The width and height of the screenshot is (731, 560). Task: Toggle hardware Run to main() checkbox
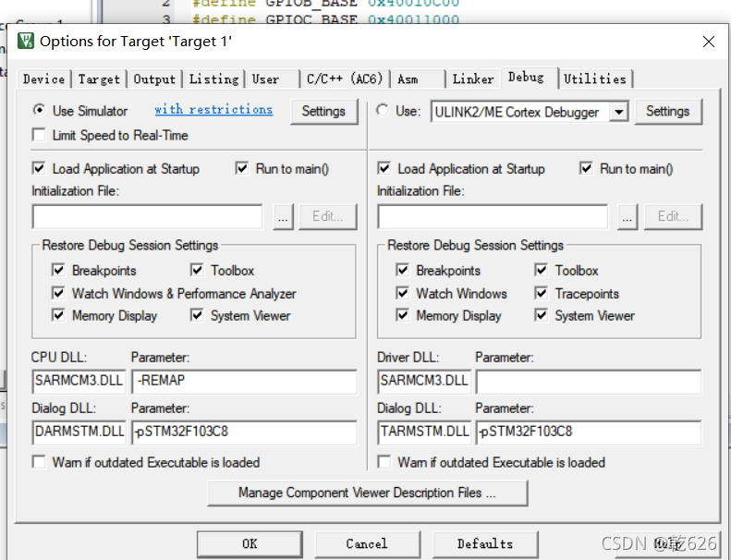586,168
